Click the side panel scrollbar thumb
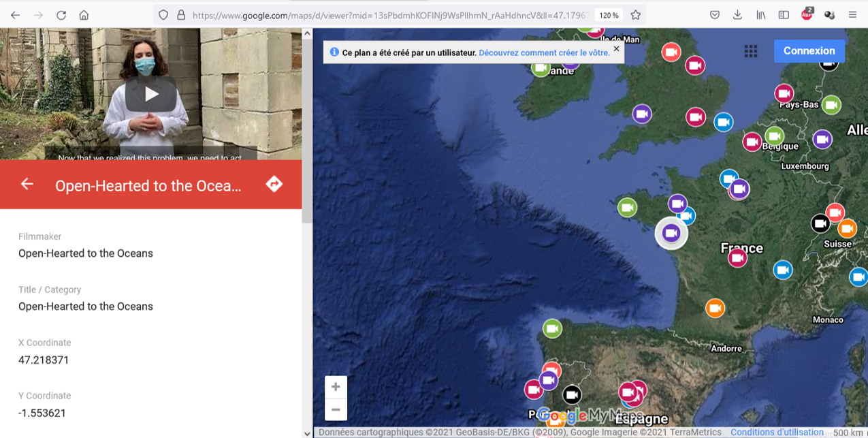 click(x=307, y=129)
